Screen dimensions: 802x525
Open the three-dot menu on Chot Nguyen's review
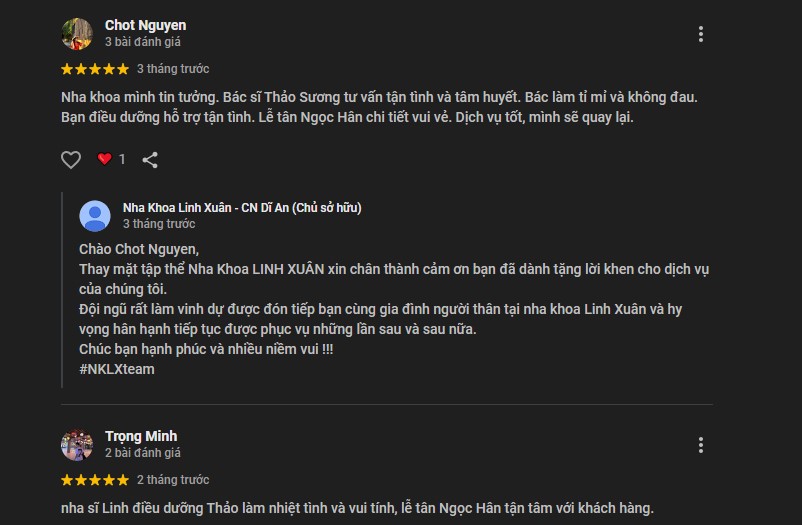coord(701,34)
